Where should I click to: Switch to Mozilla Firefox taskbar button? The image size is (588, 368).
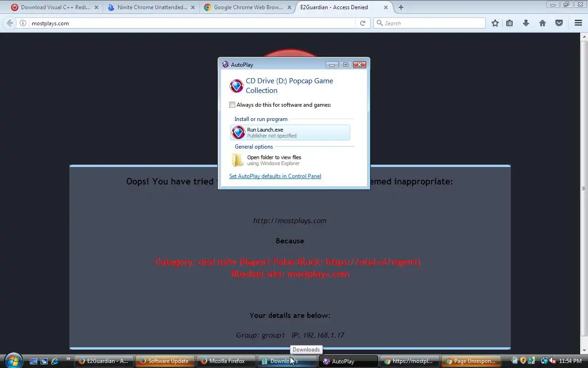point(226,361)
